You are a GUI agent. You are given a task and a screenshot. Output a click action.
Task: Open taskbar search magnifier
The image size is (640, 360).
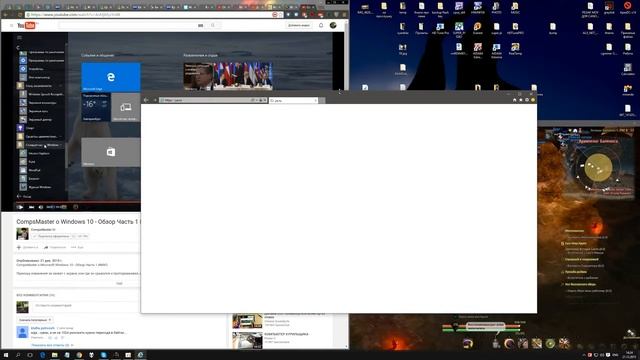(x=18, y=355)
